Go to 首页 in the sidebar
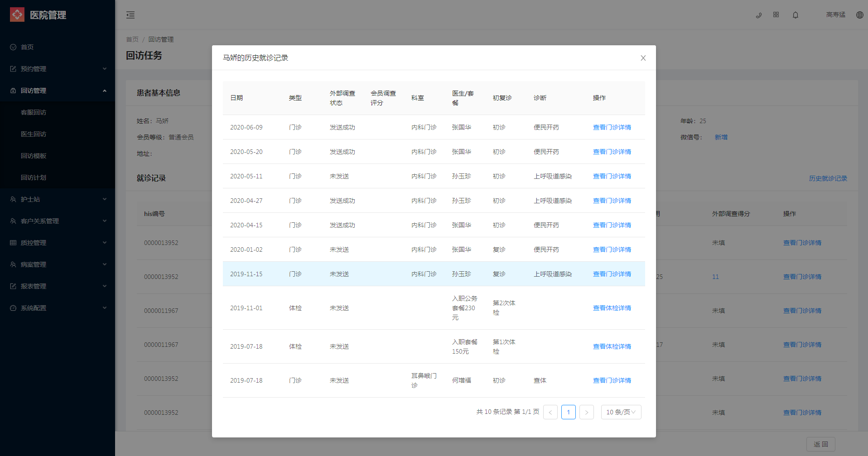Viewport: 868px width, 456px height. coord(27,47)
